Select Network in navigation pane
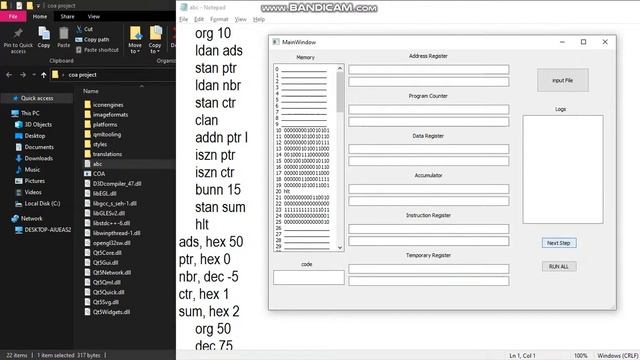The width and height of the screenshot is (640, 360). 31,218
